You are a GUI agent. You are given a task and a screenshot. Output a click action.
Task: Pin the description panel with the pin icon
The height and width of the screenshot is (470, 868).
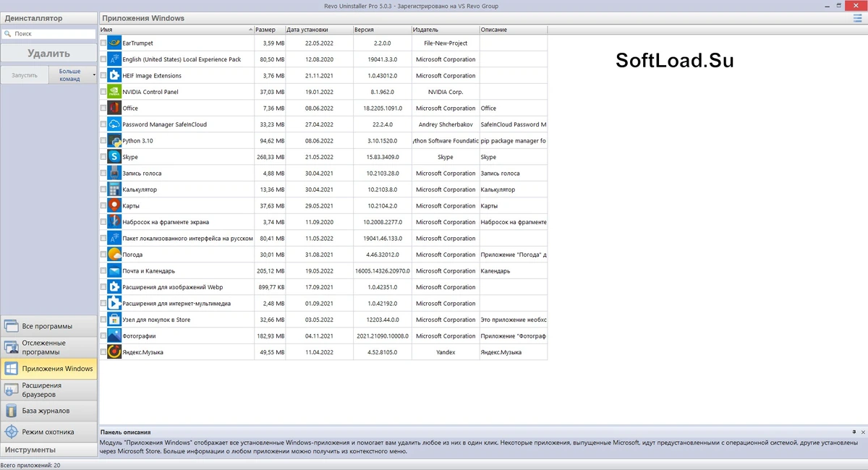pyautogui.click(x=854, y=432)
